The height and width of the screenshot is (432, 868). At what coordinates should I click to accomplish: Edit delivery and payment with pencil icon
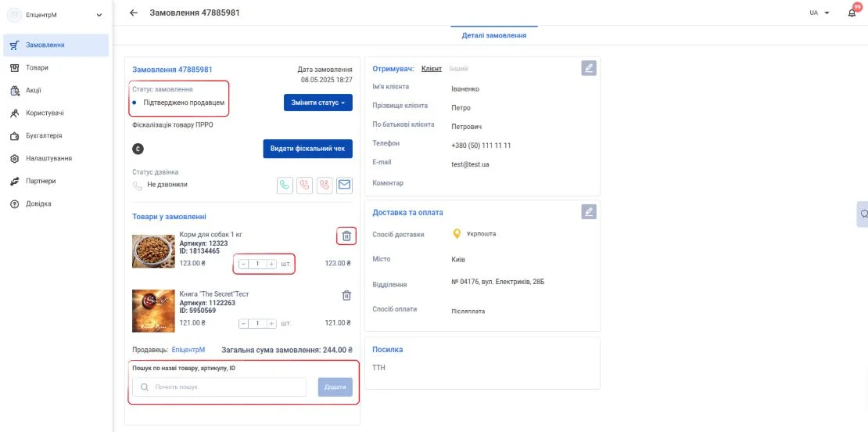pyautogui.click(x=589, y=211)
